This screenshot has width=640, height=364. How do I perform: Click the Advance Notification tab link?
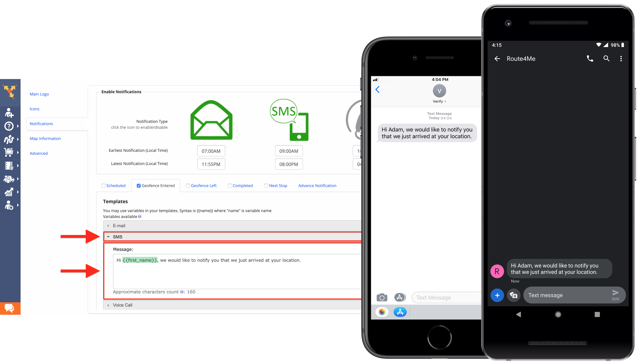pos(318,185)
